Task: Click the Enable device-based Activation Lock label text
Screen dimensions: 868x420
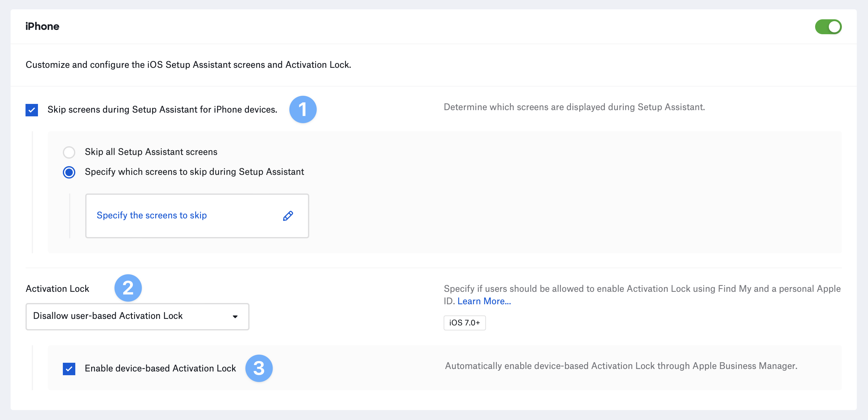Action: [160, 368]
